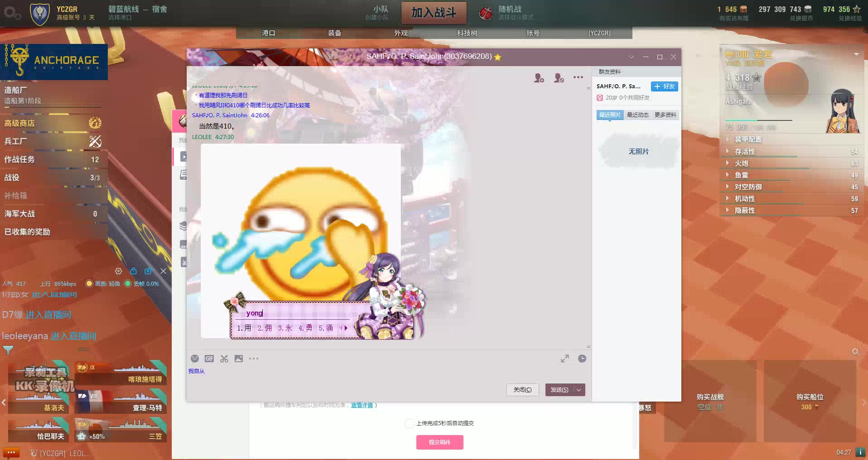Click the info icon at bottom right
Viewport: 868px width, 460px height.
pyautogui.click(x=859, y=452)
